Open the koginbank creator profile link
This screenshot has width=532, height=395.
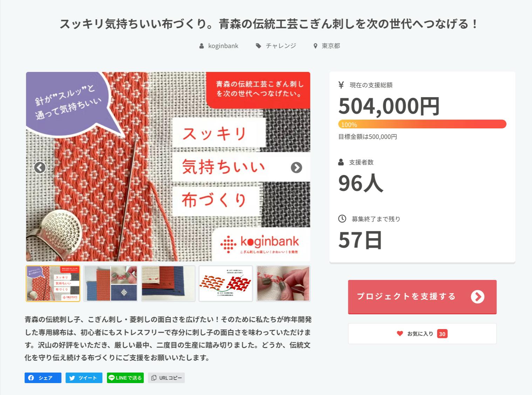pos(223,46)
